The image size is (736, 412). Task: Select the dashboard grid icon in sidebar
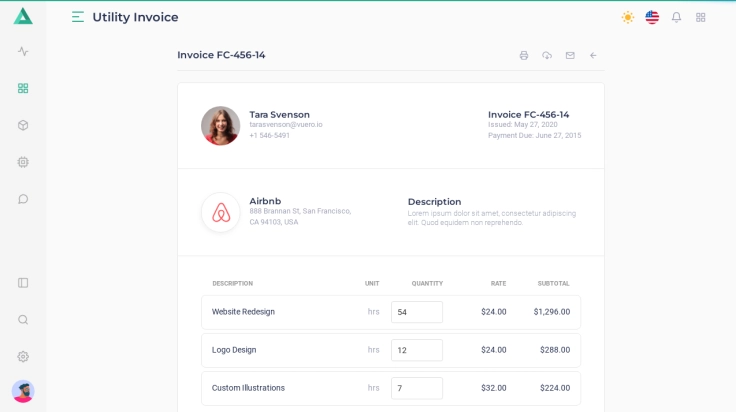point(23,88)
